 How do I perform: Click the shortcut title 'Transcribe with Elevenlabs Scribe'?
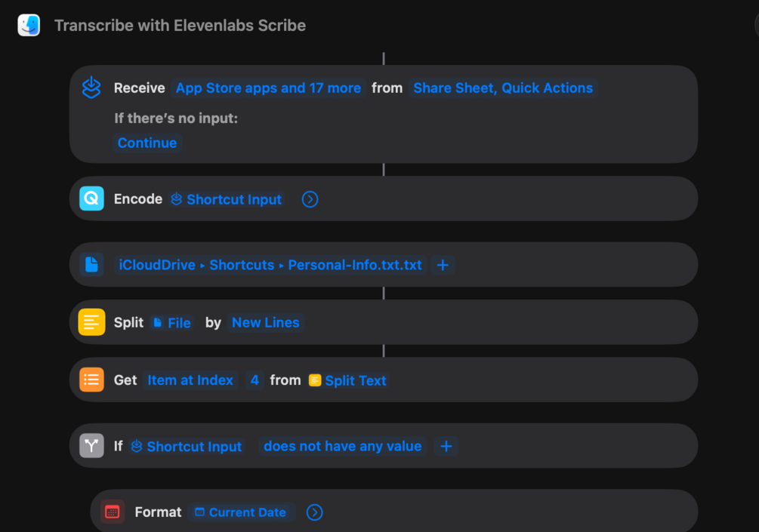tap(180, 25)
